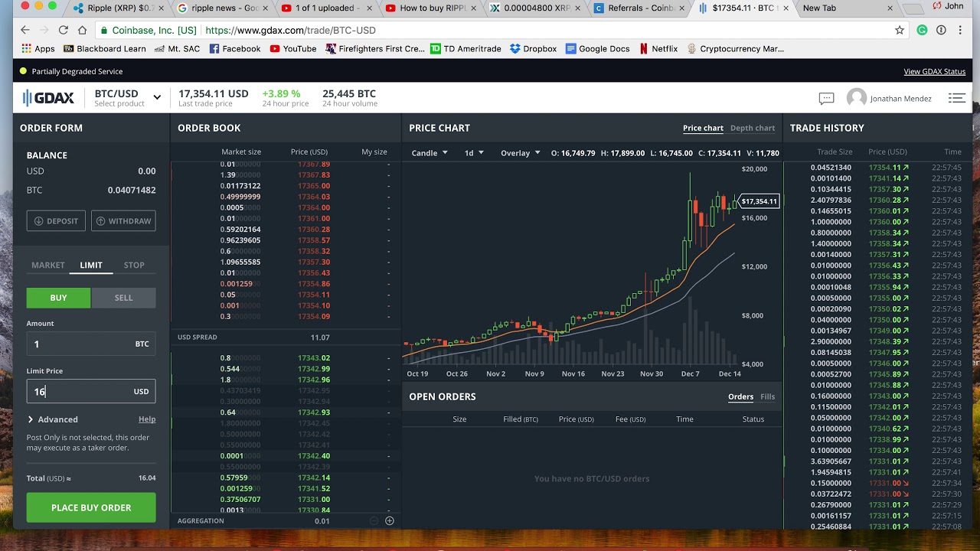Open the Google Docs bookmark

click(597, 48)
